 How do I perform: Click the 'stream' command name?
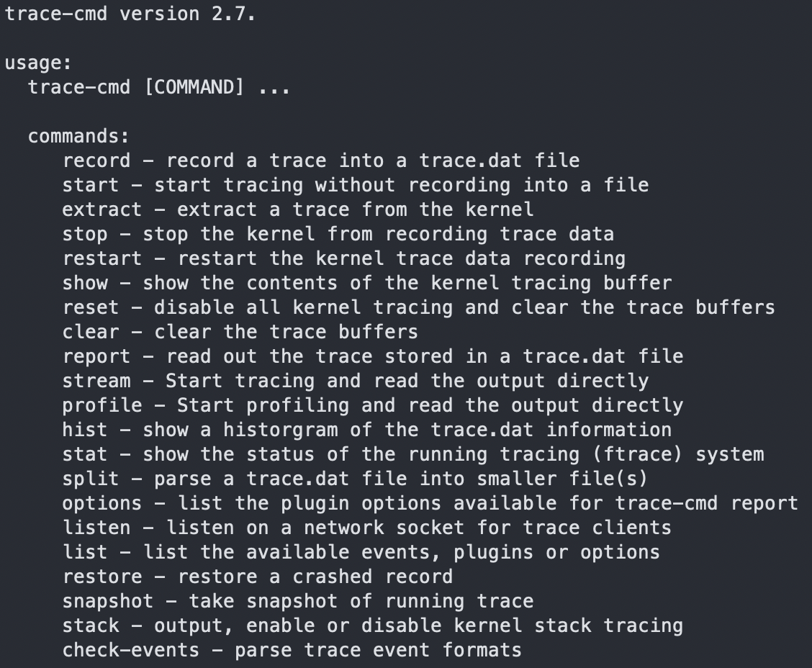(96, 381)
